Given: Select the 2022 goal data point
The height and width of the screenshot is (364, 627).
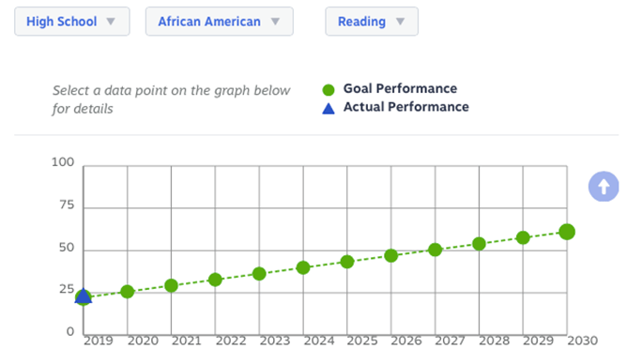Looking at the screenshot, I should [x=215, y=280].
